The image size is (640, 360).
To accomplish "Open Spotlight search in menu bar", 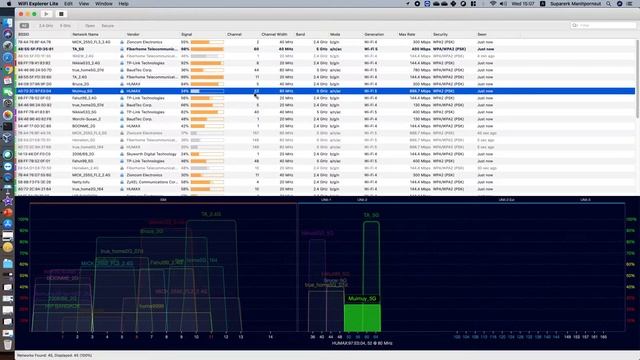I will pos(609,4).
